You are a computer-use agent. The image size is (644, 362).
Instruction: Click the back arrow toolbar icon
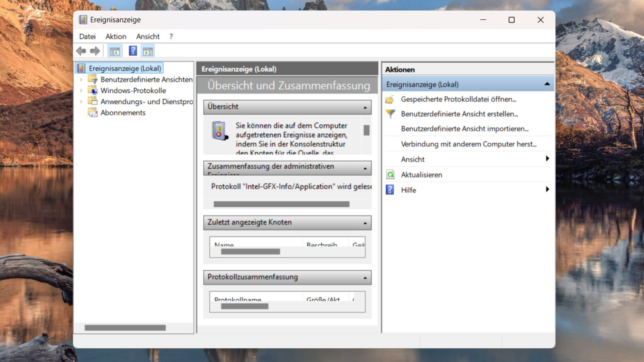(81, 51)
